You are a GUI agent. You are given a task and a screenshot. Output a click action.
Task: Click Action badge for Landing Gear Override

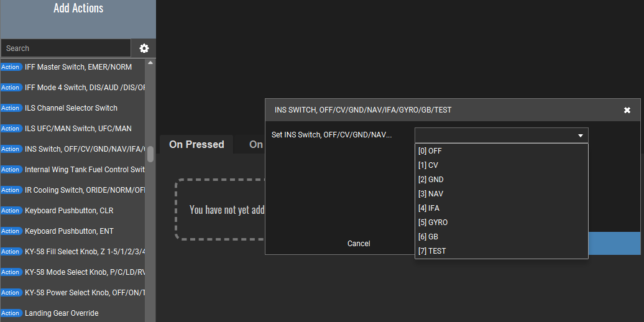(11, 313)
